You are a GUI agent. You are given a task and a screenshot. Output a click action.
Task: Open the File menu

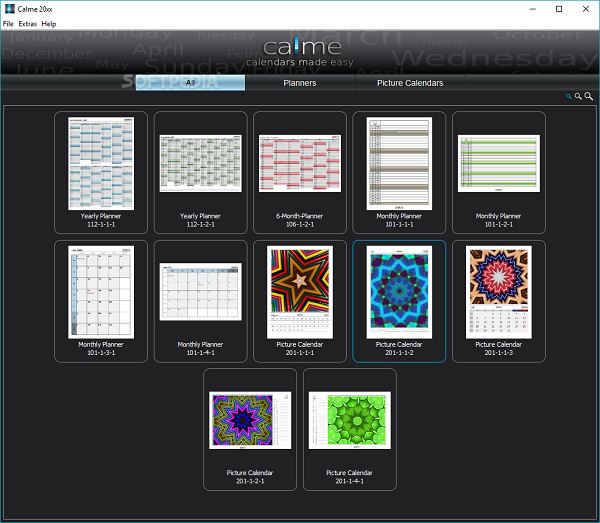8,23
